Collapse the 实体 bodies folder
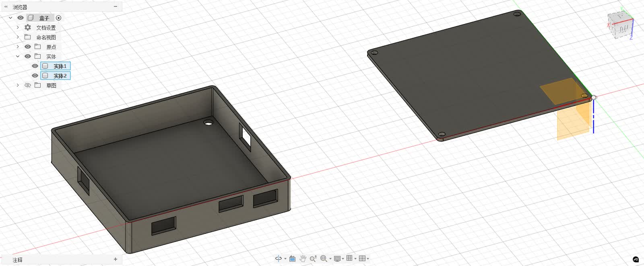644x266 pixels. (18, 56)
